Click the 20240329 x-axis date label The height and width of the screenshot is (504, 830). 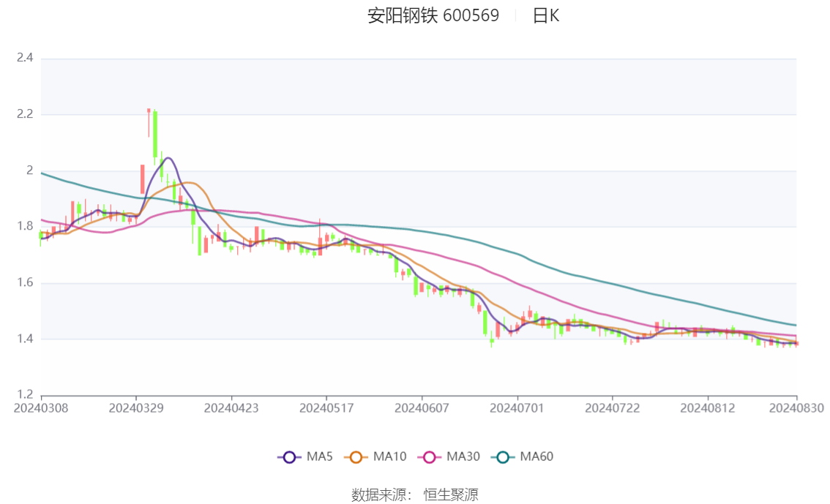pyautogui.click(x=136, y=408)
